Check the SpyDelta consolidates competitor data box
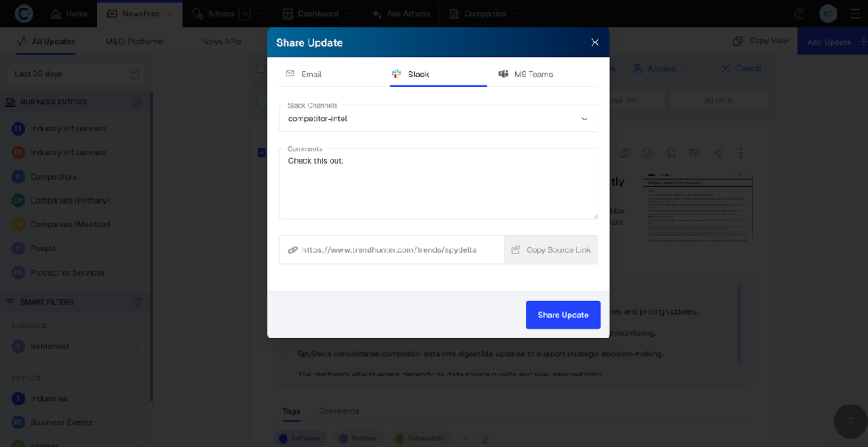The width and height of the screenshot is (868, 447). pos(289,354)
